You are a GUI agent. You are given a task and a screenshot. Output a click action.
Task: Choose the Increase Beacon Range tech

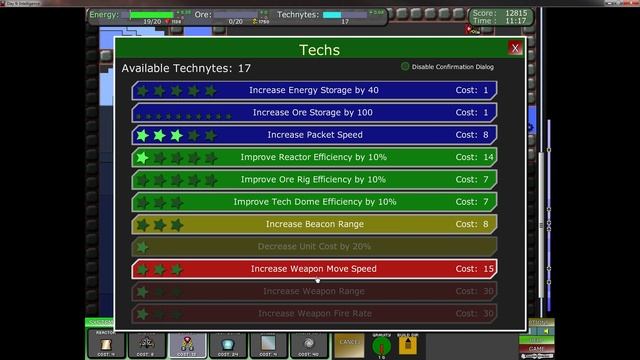click(314, 224)
